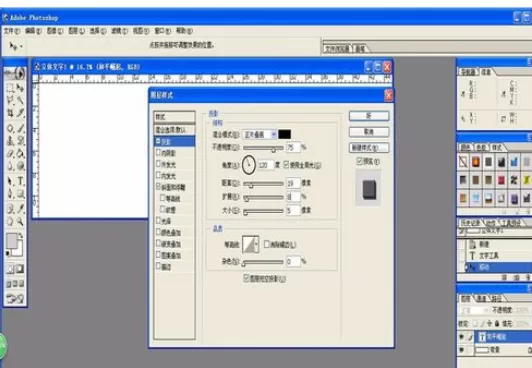The width and height of the screenshot is (532, 368).
Task: Click the angle dial in Layer Style
Action: [249, 165]
